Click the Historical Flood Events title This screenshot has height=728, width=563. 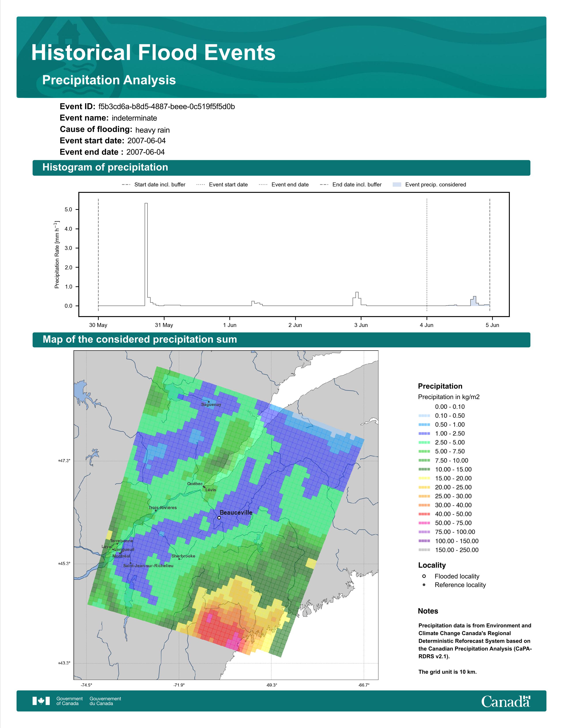pyautogui.click(x=153, y=53)
